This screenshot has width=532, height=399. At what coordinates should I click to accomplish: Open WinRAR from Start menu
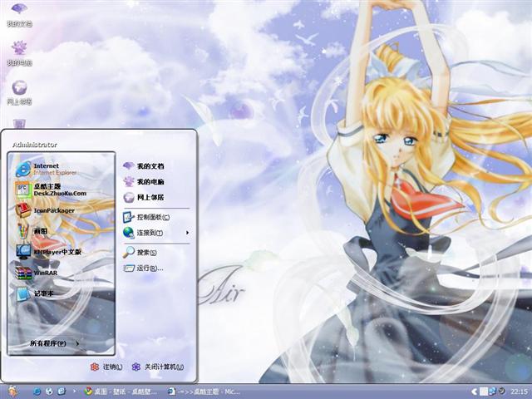(37, 273)
